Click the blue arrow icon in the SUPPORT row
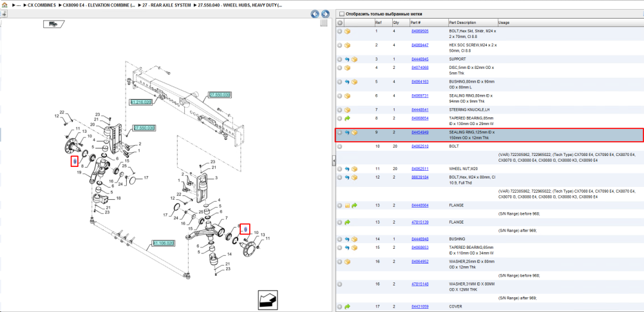 click(347, 59)
